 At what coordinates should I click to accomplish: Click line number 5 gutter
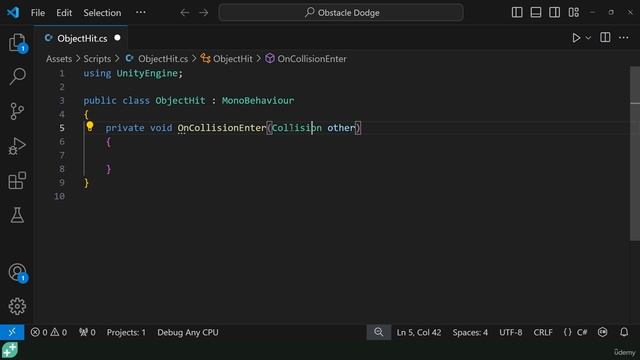tap(62, 128)
